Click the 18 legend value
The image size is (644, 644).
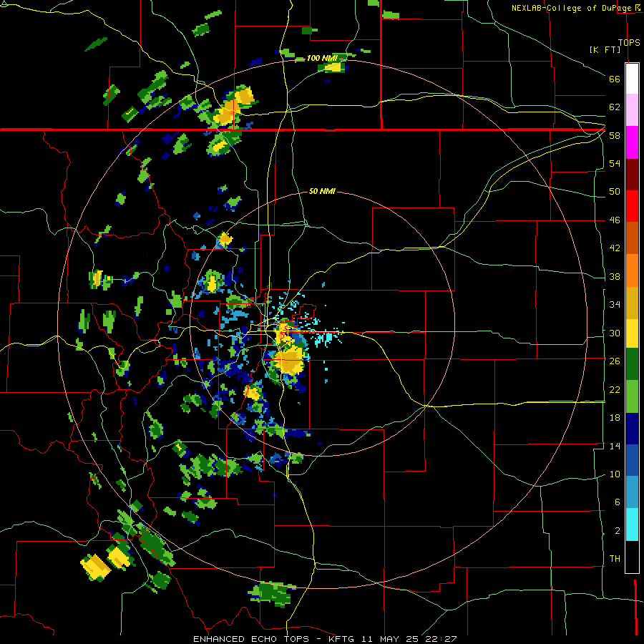click(x=615, y=418)
